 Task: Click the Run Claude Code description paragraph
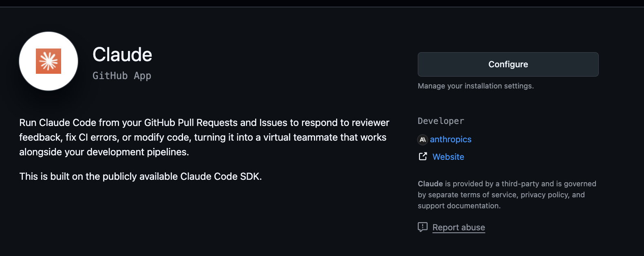204,137
